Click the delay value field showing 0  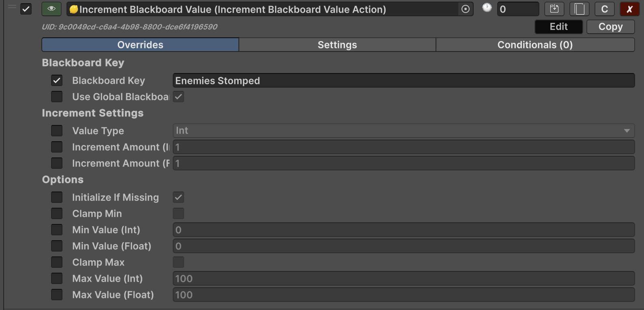pyautogui.click(x=517, y=9)
